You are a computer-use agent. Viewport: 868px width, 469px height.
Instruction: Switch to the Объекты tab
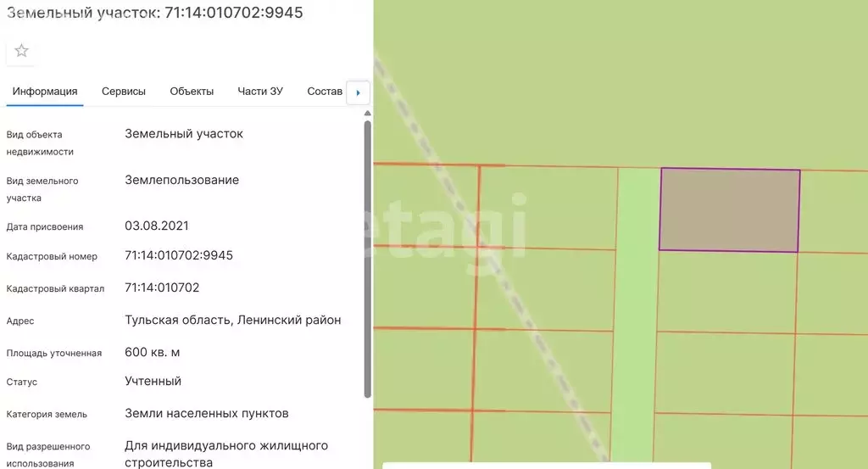192,92
